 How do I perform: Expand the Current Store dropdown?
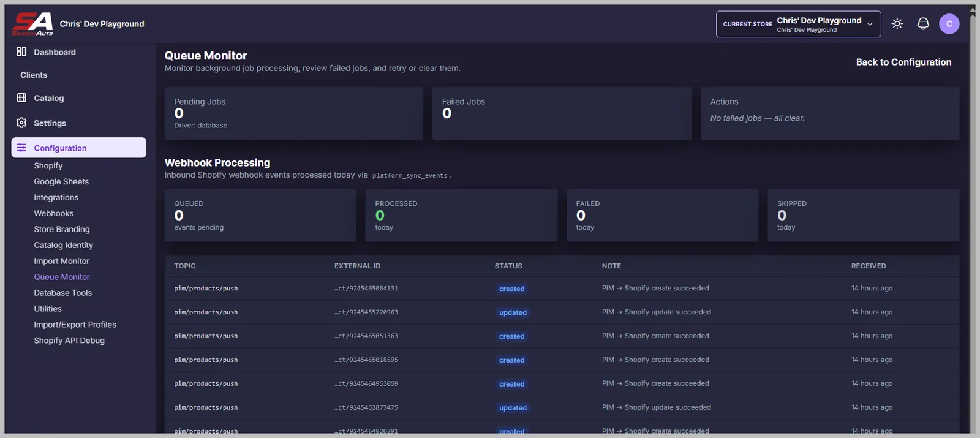(x=798, y=24)
